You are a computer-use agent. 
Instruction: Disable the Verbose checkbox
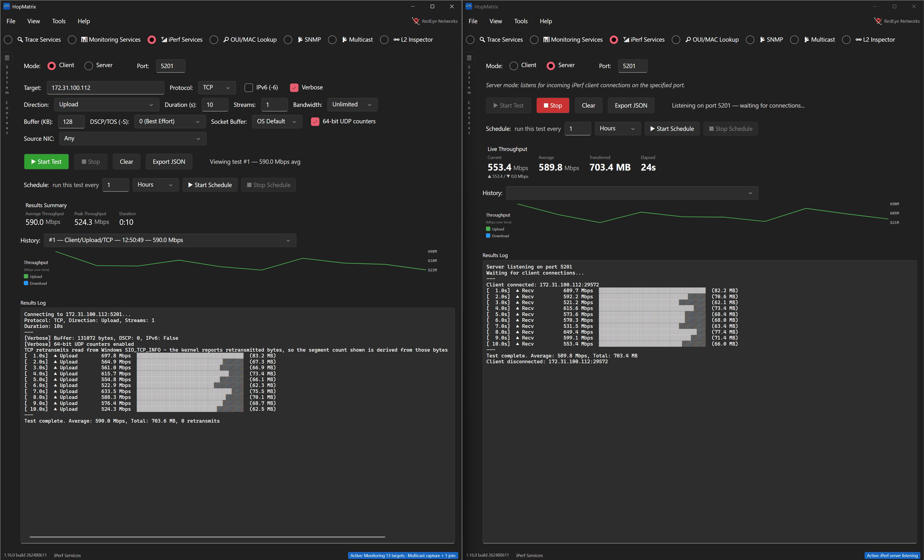(294, 87)
